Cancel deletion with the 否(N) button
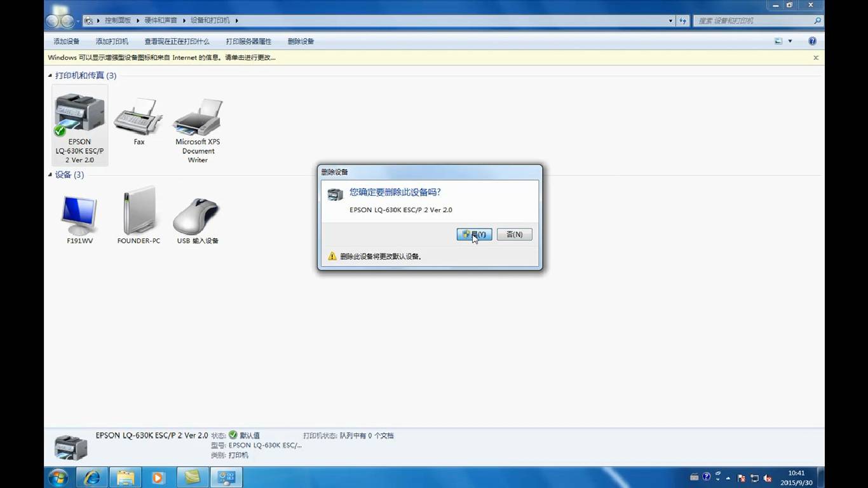This screenshot has height=488, width=868. [x=514, y=234]
